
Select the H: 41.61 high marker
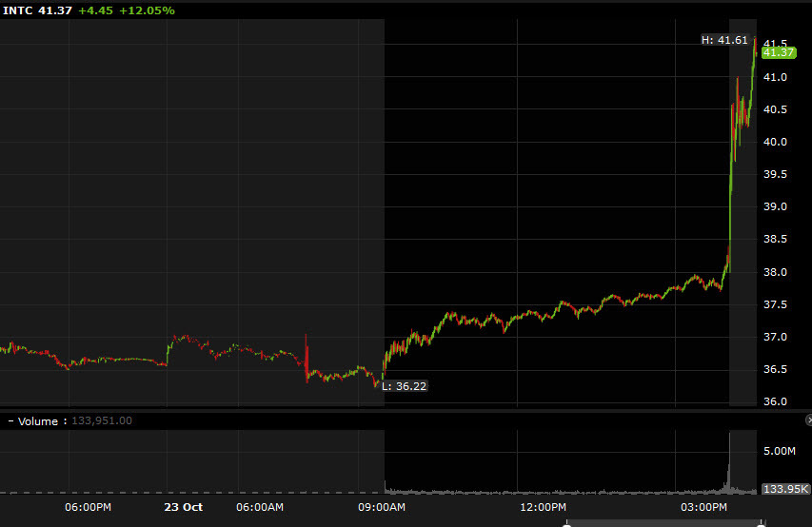click(723, 40)
